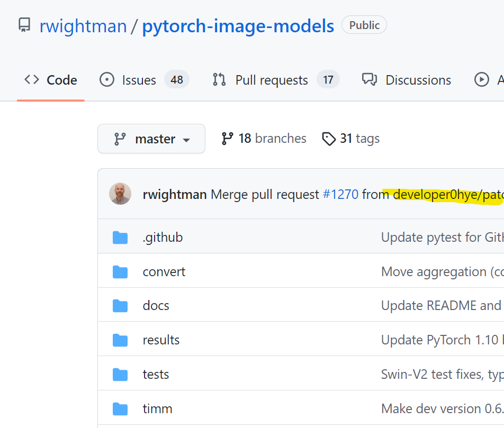
Task: Open the timm folder
Action: [158, 409]
